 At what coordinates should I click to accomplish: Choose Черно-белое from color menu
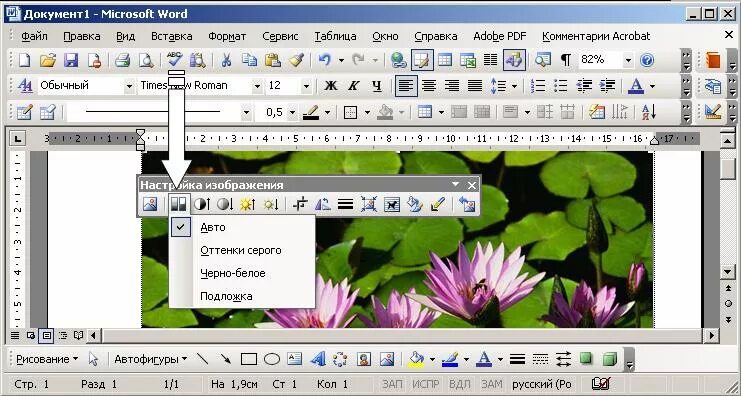coord(241,273)
